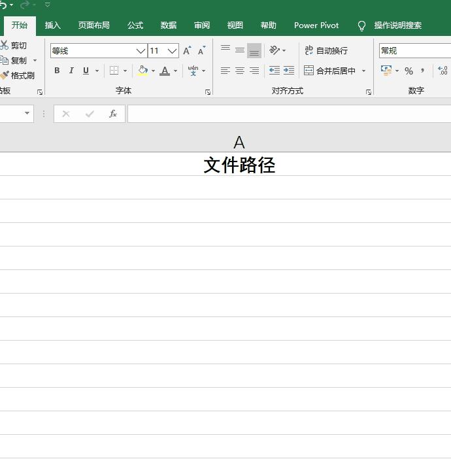Open the number format box 常规
The image size is (451, 476).
415,51
